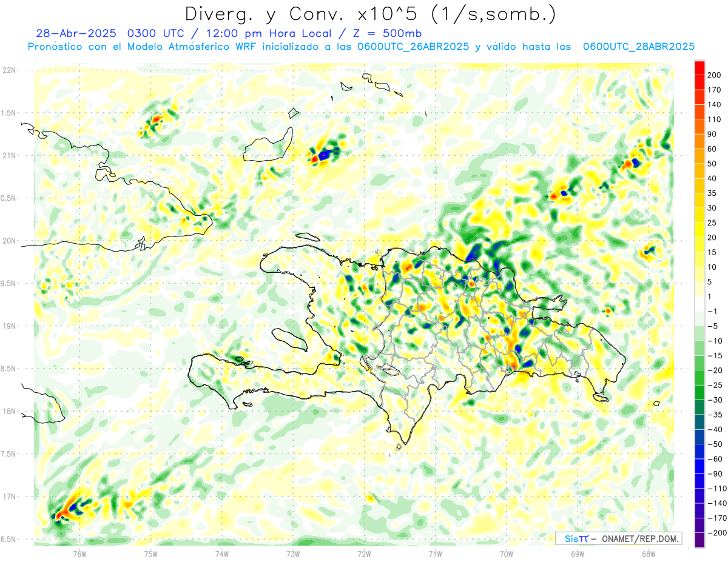Pick the purple swatch below the -200 label
The image size is (728, 562).
(x=699, y=540)
